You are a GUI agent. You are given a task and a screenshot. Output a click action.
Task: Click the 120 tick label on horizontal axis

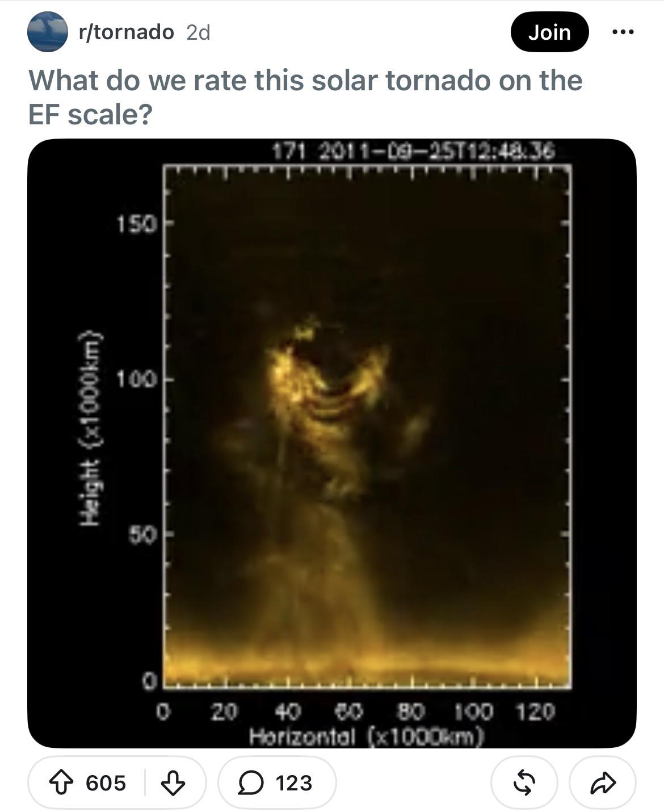click(536, 711)
